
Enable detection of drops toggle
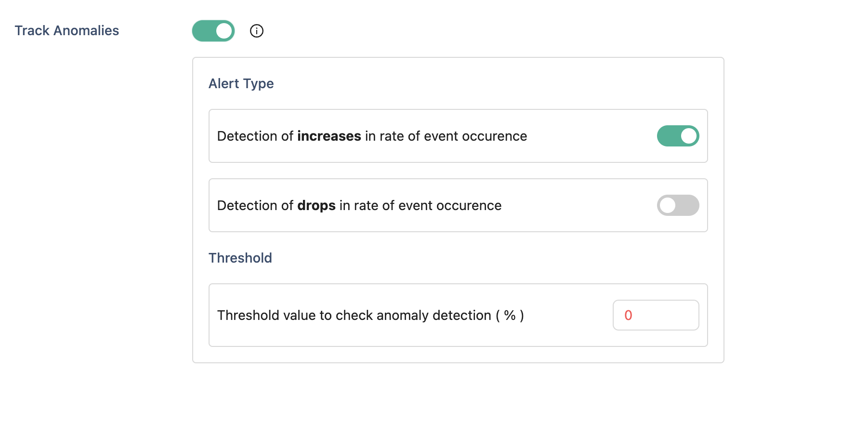pyautogui.click(x=678, y=205)
